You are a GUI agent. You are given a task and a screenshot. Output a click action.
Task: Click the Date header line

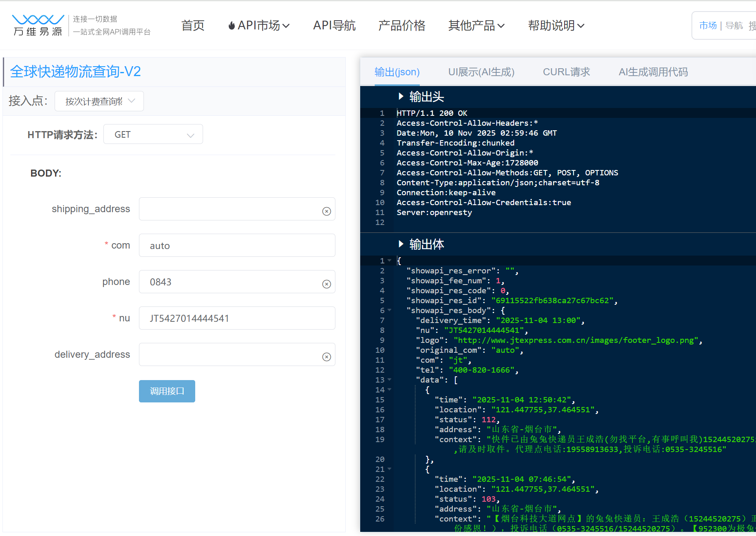[x=477, y=133]
